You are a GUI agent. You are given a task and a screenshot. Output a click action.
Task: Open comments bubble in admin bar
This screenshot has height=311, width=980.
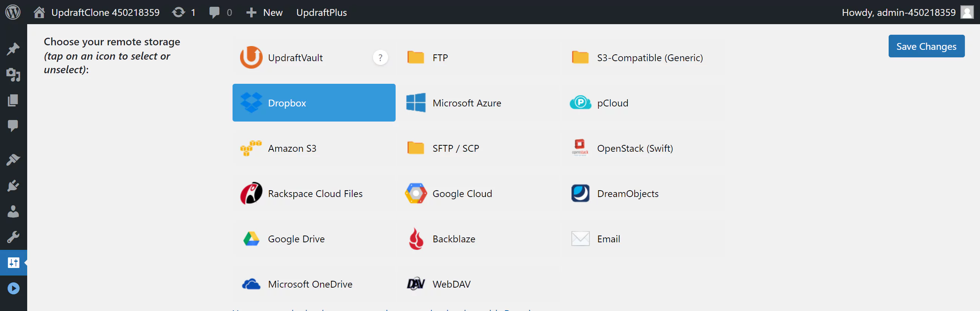(221, 12)
